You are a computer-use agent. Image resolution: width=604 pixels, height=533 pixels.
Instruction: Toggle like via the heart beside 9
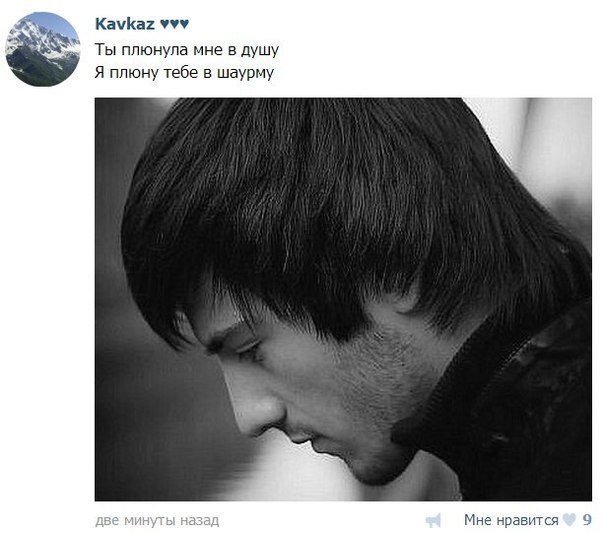[569, 520]
